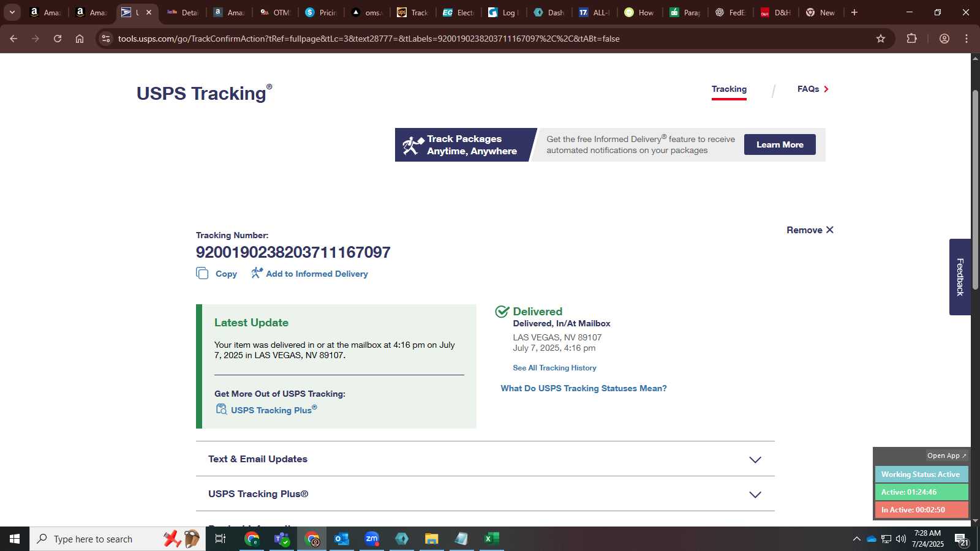
Task: Click the address bar URL field
Action: 369,39
